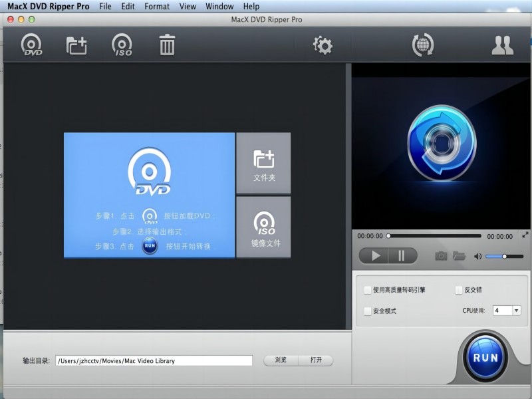Click the CPU使用 label
Viewport: 532px width, 399px height.
[474, 311]
